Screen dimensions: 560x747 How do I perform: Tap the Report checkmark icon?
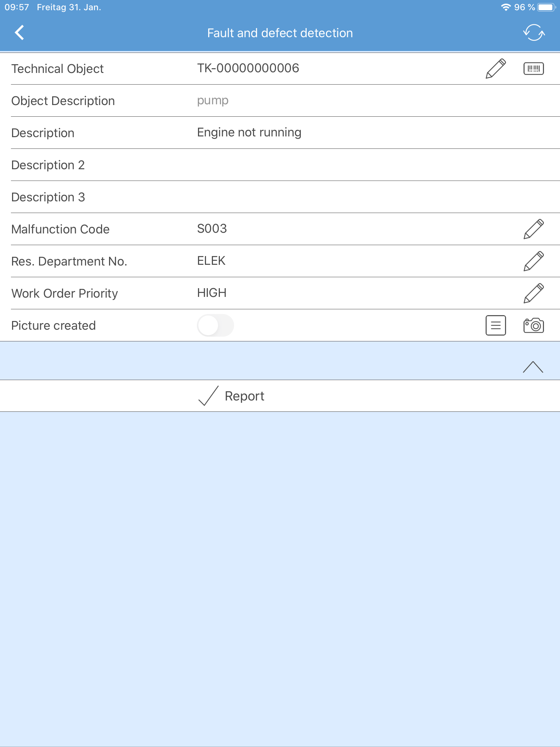tap(208, 396)
